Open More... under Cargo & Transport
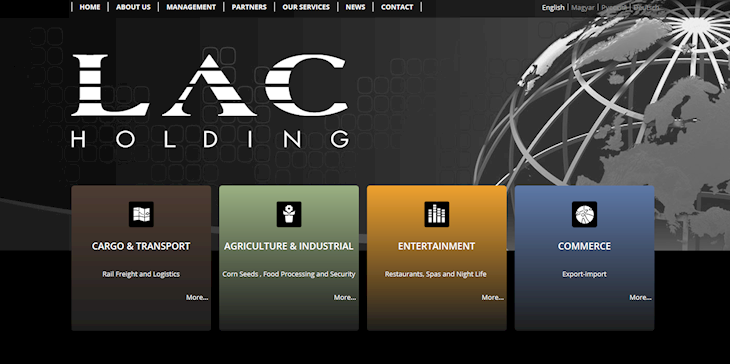This screenshot has height=364, width=730. (197, 297)
